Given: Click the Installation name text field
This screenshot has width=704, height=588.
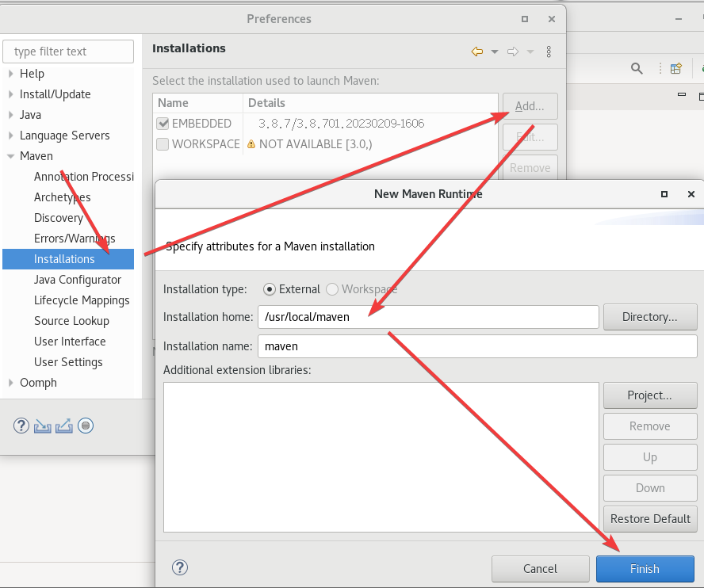Looking at the screenshot, I should coord(477,346).
